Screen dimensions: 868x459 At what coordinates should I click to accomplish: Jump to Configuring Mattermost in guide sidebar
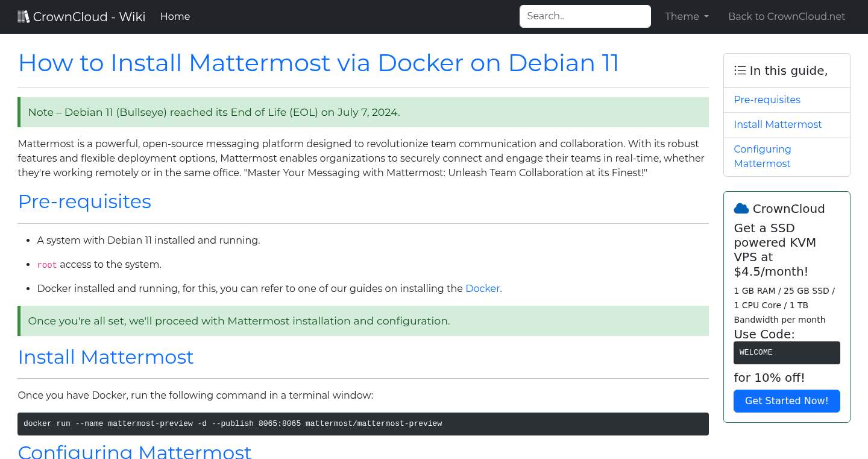tap(763, 156)
